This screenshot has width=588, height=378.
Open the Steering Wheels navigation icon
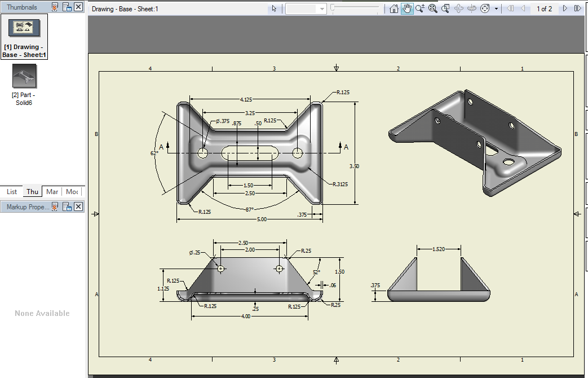tap(485, 8)
